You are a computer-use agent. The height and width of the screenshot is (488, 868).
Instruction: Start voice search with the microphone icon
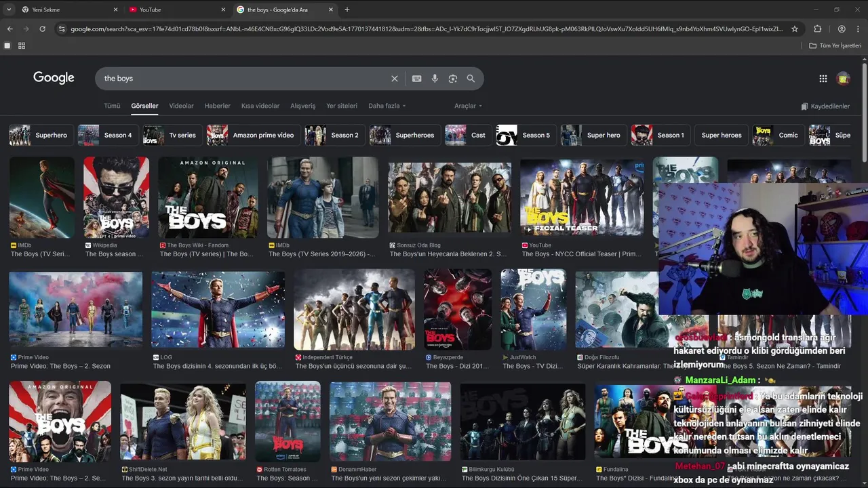[435, 79]
